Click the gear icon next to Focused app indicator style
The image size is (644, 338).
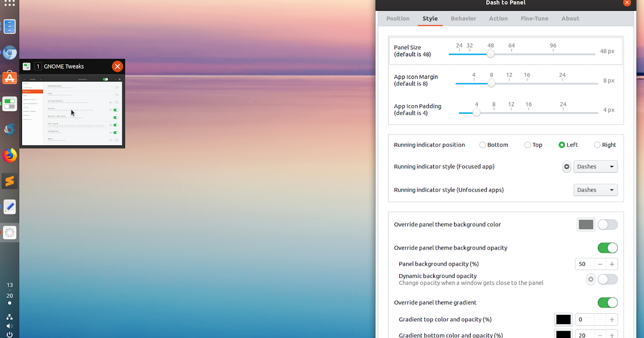pyautogui.click(x=566, y=166)
